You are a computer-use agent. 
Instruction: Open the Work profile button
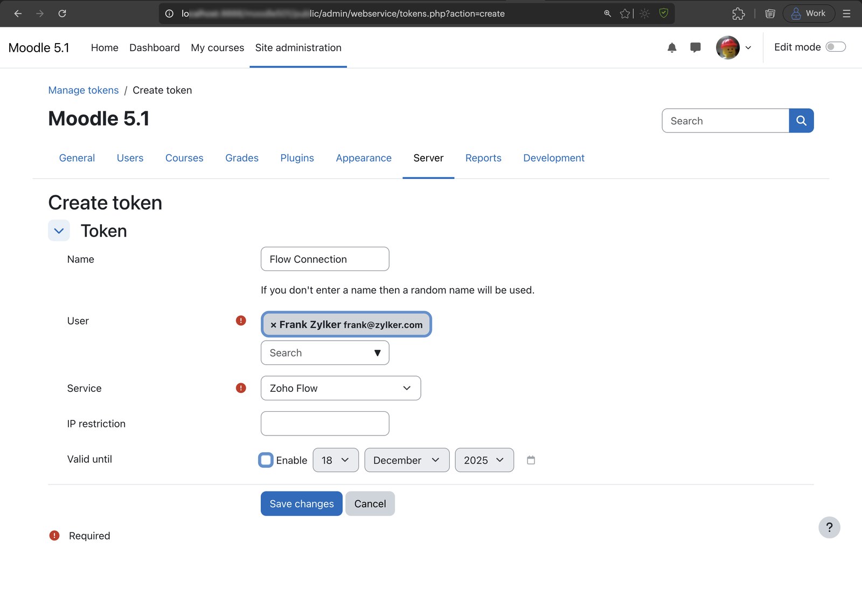(809, 13)
